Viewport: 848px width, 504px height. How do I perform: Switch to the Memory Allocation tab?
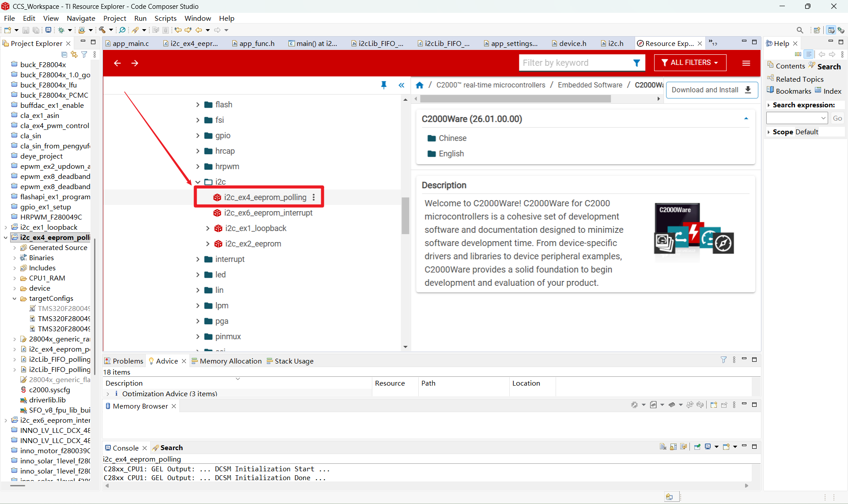tap(226, 361)
